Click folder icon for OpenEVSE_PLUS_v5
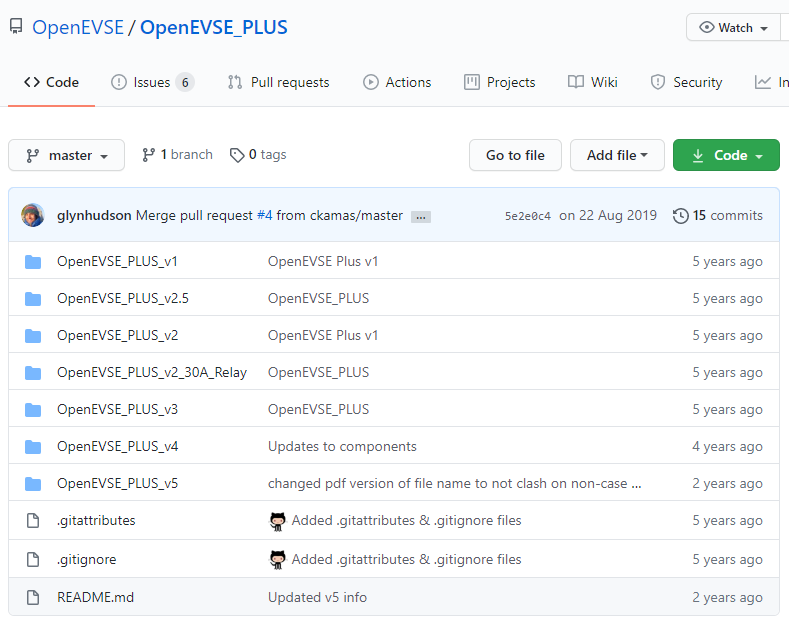Image resolution: width=789 pixels, height=631 pixels. tap(33, 484)
